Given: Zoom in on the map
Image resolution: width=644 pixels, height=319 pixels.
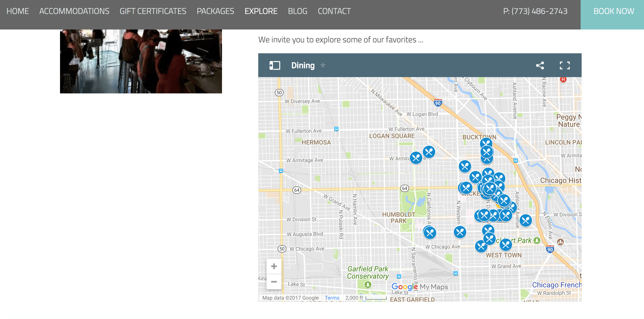Looking at the screenshot, I should coord(274,266).
